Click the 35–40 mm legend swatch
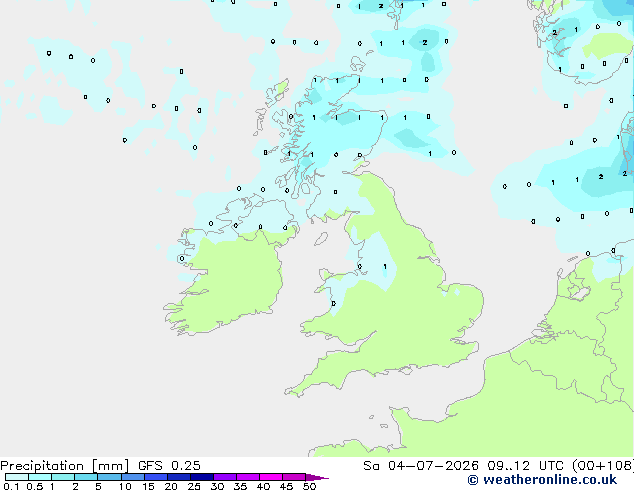This screenshot has height=490, width=634. [247, 477]
